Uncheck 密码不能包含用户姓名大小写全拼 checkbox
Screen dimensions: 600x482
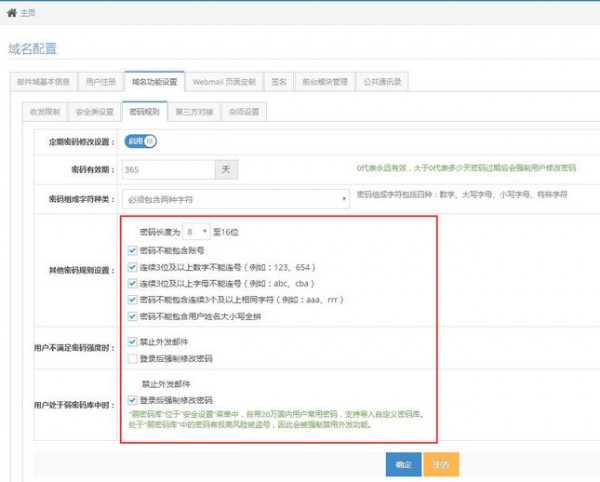tap(132, 316)
